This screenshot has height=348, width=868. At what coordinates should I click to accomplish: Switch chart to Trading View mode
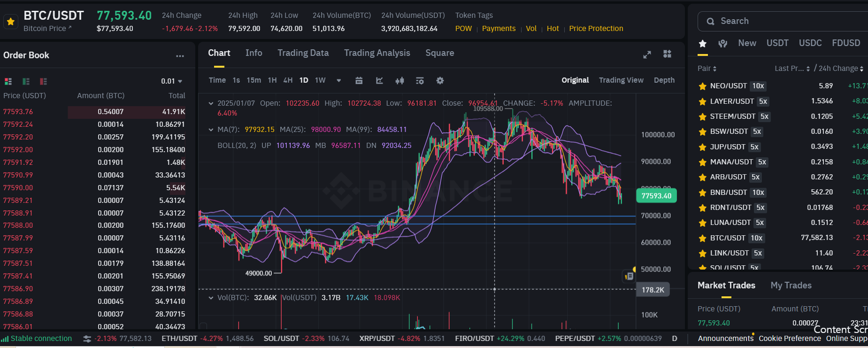tap(621, 80)
